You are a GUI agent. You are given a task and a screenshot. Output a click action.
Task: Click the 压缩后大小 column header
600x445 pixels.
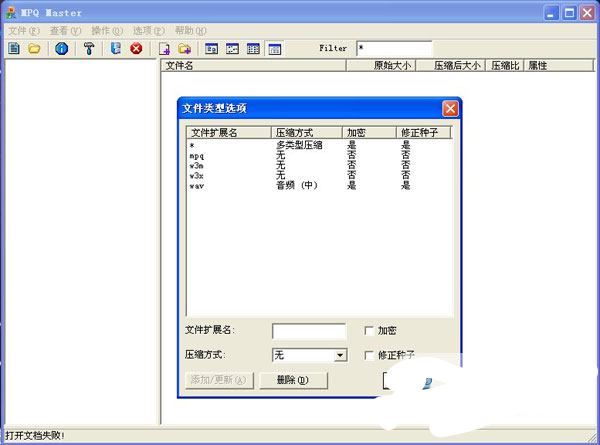tap(451, 65)
